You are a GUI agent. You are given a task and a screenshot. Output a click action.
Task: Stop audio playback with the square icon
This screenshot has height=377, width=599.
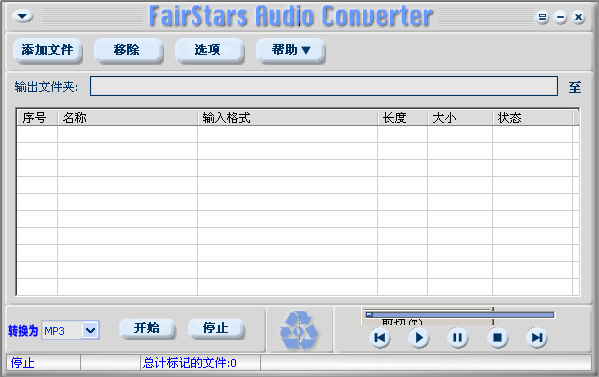click(497, 338)
